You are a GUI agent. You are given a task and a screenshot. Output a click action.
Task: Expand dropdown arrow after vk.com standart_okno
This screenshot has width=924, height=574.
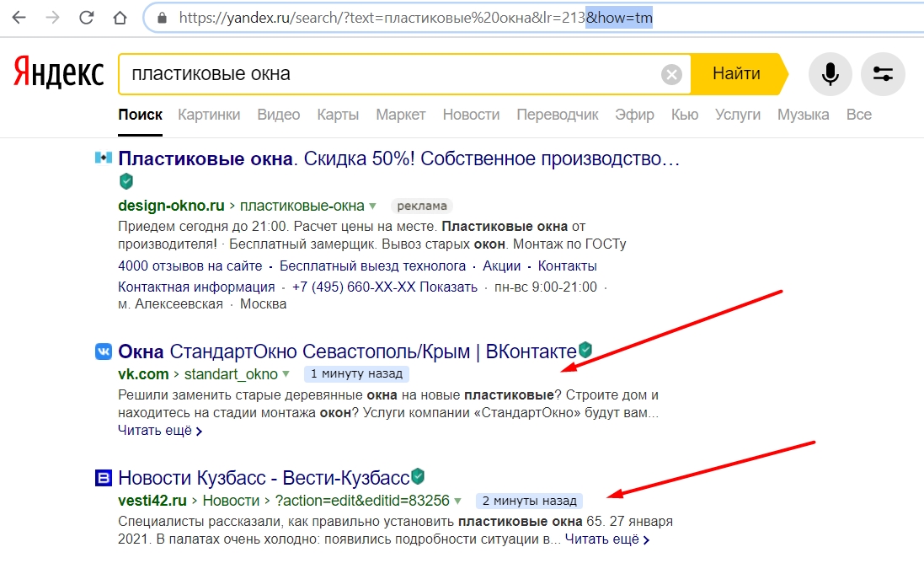pyautogui.click(x=286, y=373)
